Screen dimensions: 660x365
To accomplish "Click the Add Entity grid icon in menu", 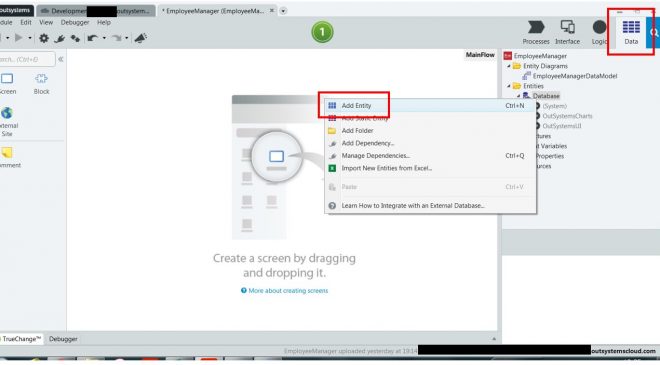I will point(332,106).
